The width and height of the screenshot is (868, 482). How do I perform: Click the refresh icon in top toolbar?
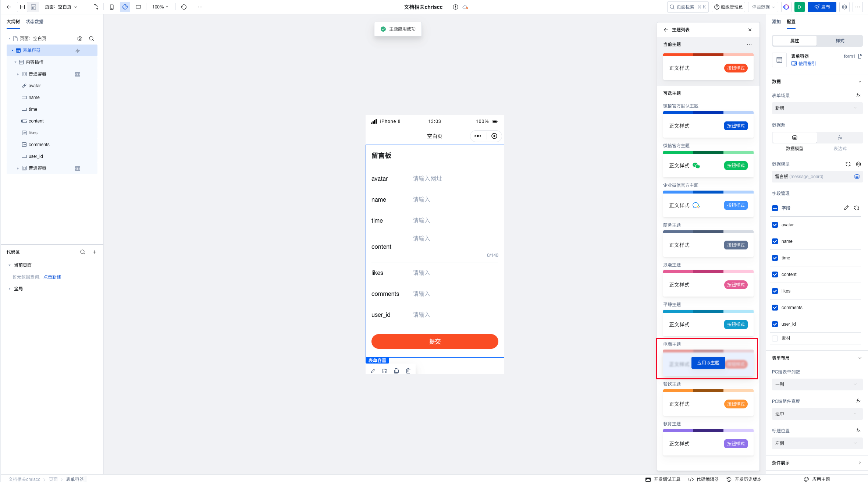click(184, 7)
